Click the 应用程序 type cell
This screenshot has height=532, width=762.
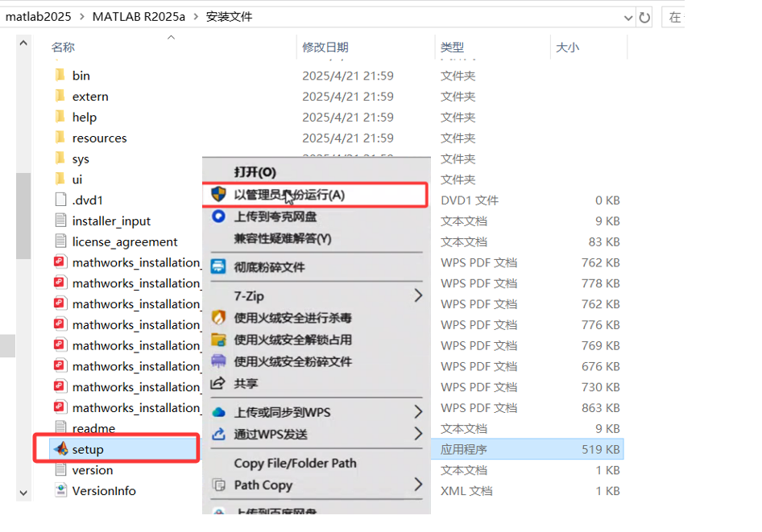pos(464,449)
